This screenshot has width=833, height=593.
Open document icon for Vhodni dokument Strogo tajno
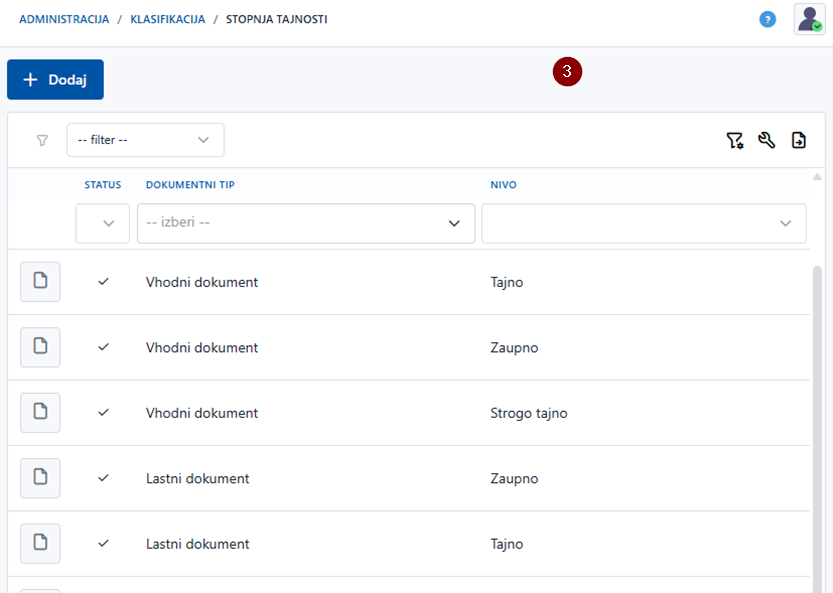click(x=40, y=413)
